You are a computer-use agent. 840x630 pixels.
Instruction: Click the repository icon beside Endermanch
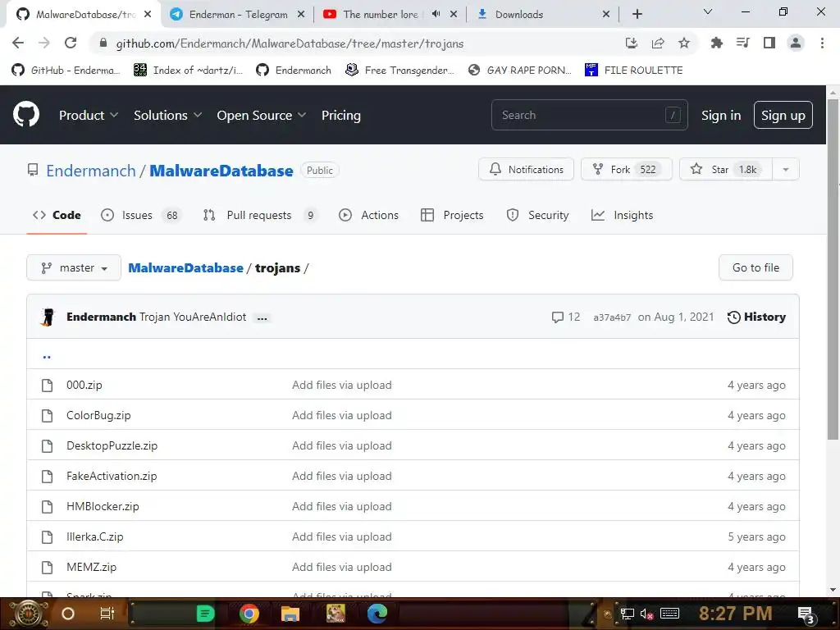click(x=33, y=171)
